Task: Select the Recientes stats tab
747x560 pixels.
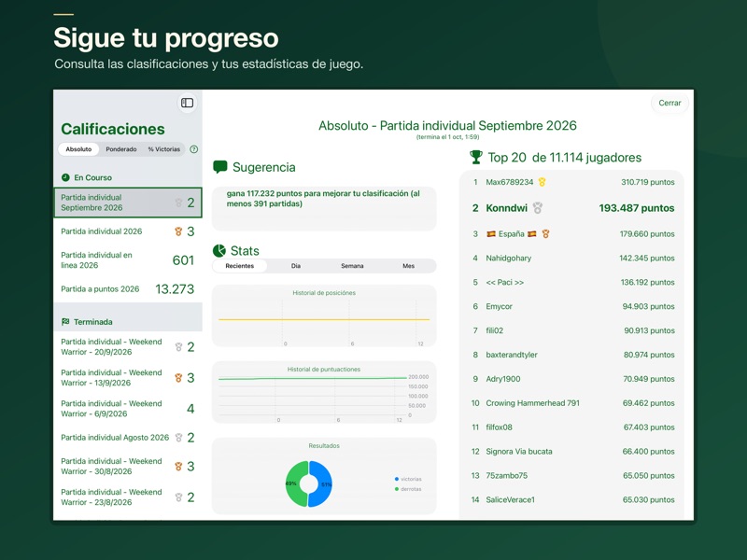Action: coord(240,266)
